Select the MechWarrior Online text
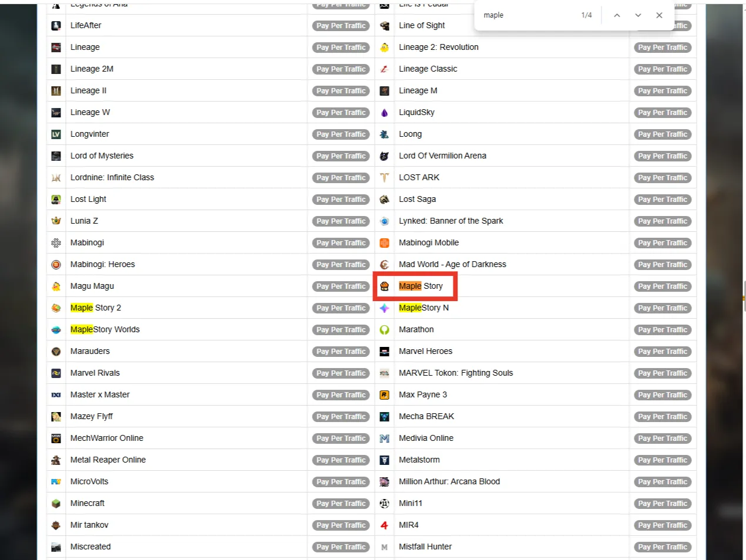The image size is (746, 560). [107, 438]
